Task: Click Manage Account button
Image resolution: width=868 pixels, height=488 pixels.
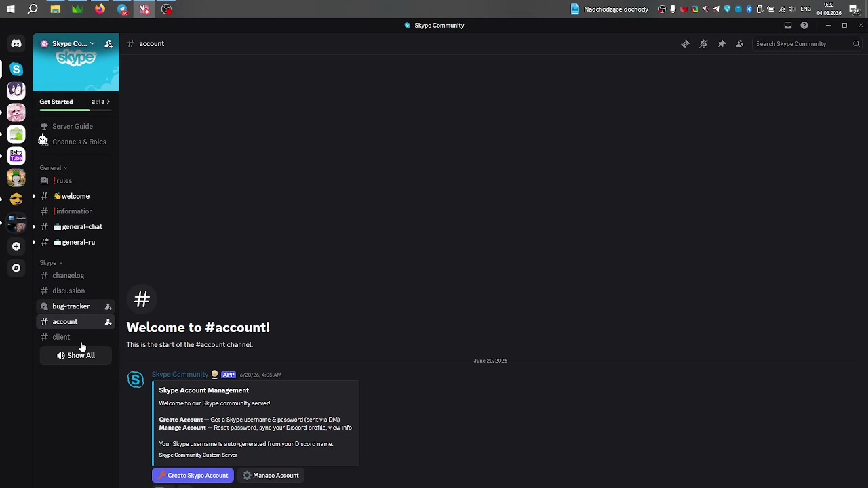Action: click(x=271, y=476)
